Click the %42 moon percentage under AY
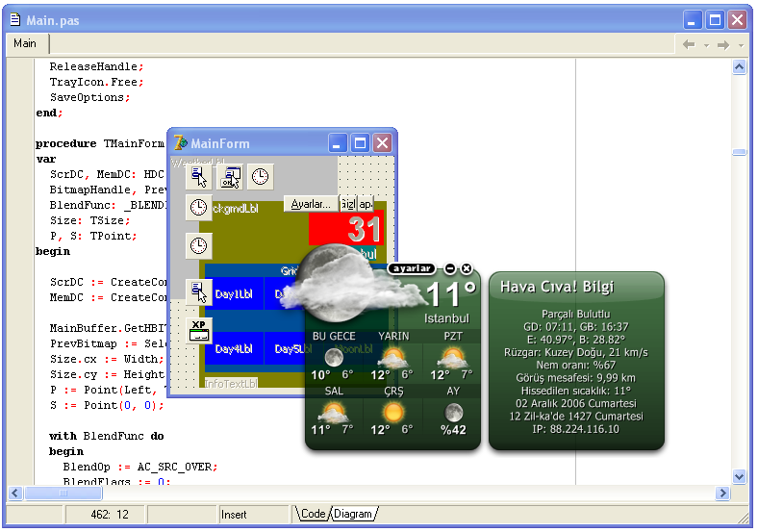 [x=453, y=430]
